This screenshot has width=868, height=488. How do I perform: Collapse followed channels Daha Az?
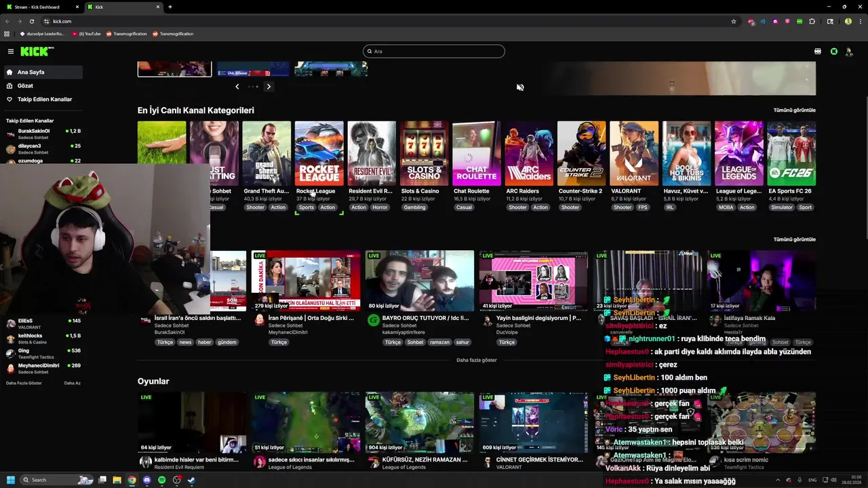tap(73, 383)
